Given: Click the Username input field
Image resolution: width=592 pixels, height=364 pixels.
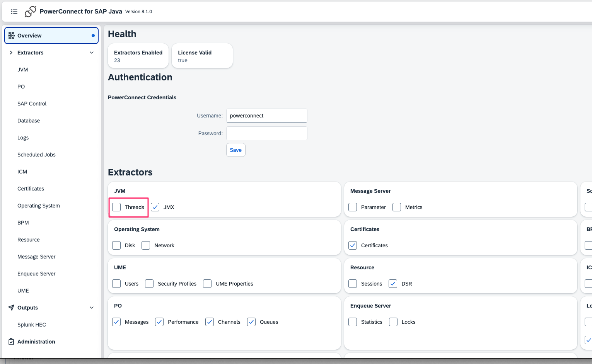Looking at the screenshot, I should point(266,116).
